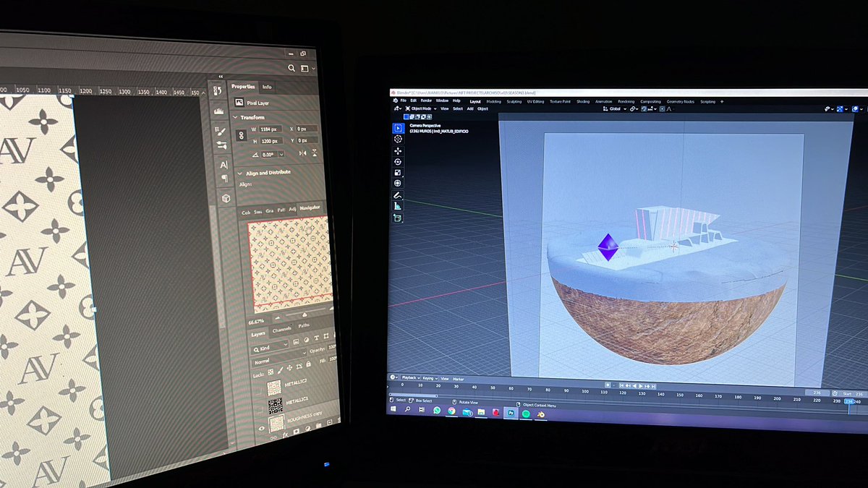Open the Add menu in viewport header
Viewport: 868px width, 488px height.
click(x=469, y=108)
